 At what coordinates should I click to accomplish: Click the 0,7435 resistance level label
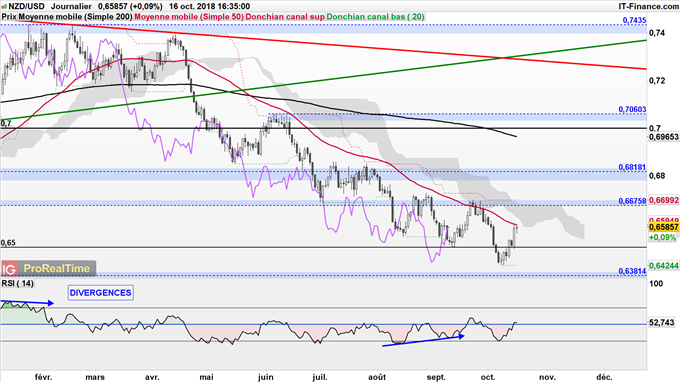point(634,20)
